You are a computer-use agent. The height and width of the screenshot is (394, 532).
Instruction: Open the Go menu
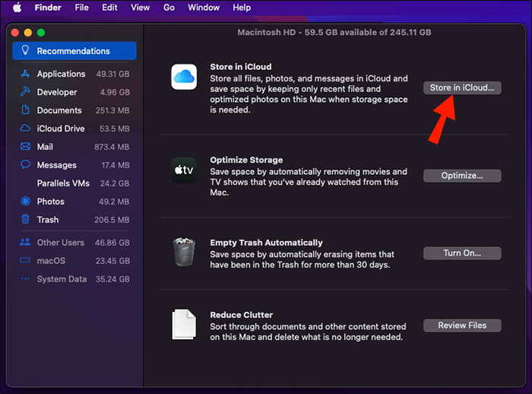click(x=169, y=8)
